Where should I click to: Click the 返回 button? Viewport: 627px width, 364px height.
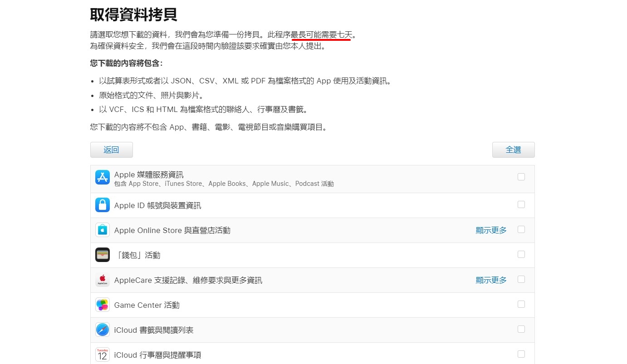(112, 150)
